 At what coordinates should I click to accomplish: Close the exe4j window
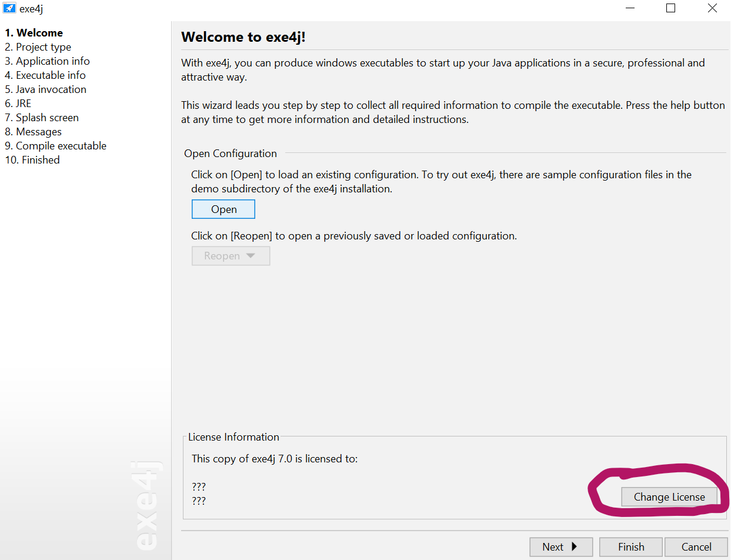click(x=712, y=9)
